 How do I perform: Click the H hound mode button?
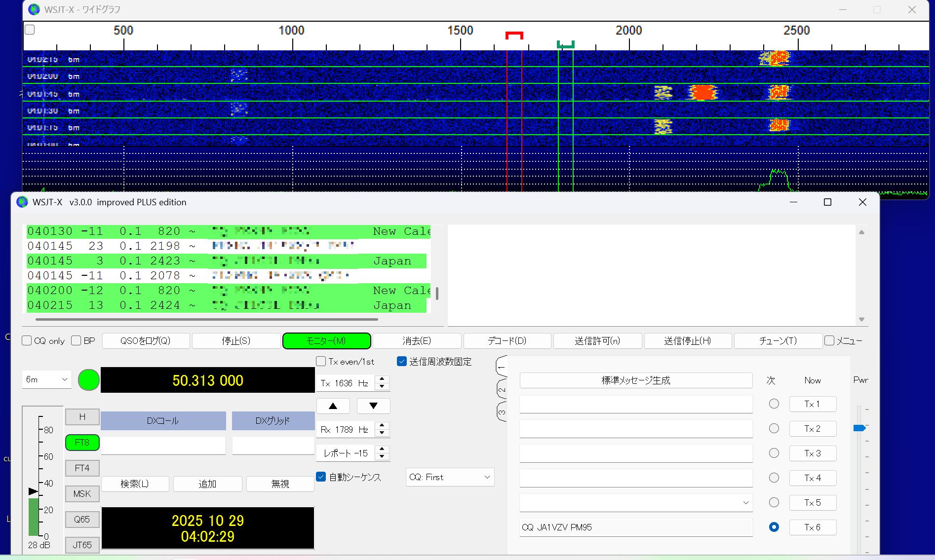point(82,417)
